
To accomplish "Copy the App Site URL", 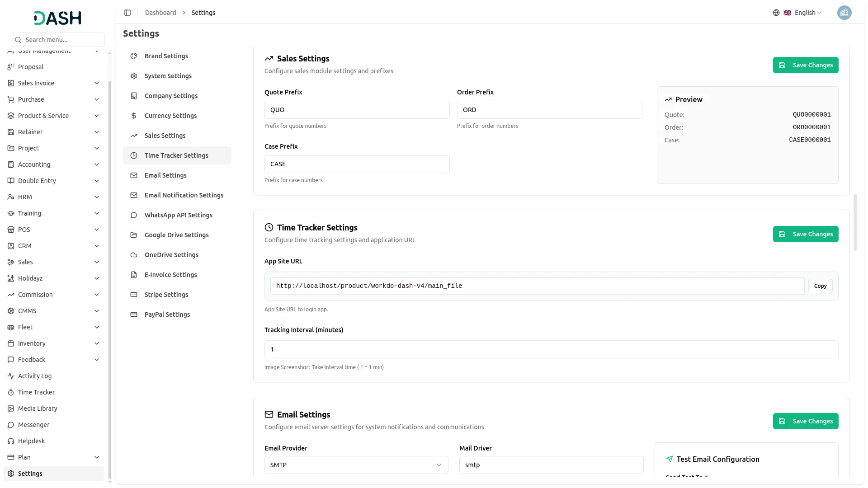I will tap(820, 286).
